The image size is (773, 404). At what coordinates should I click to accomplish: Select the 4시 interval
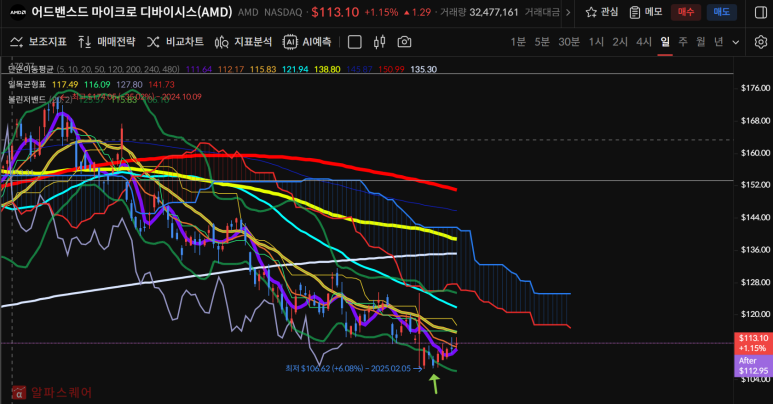point(644,42)
